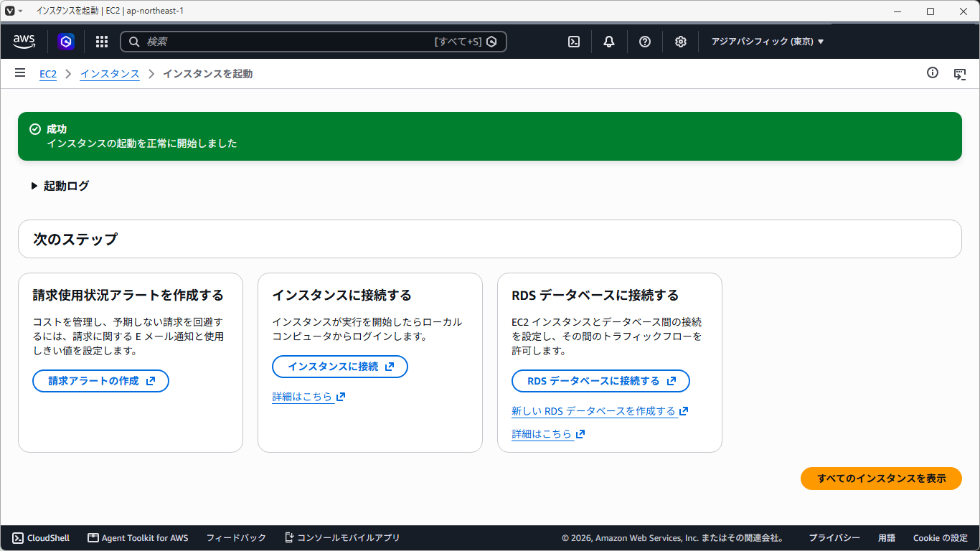The width and height of the screenshot is (980, 551).
Task: Open the アジアパシフィック (東京) region dropdown
Action: tap(768, 42)
